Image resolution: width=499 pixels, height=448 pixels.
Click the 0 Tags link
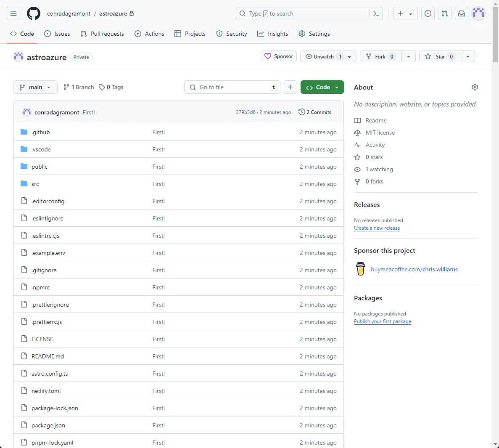(x=111, y=87)
